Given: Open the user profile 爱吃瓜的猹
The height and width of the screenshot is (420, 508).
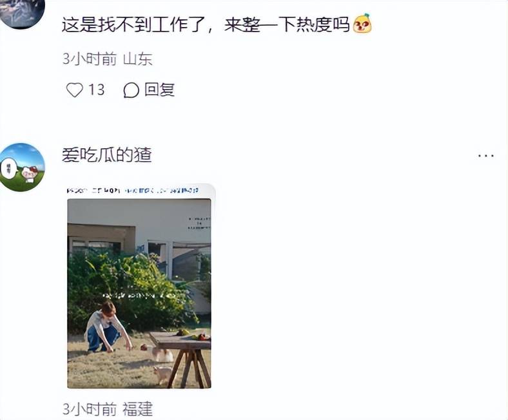Looking at the screenshot, I should click(106, 155).
